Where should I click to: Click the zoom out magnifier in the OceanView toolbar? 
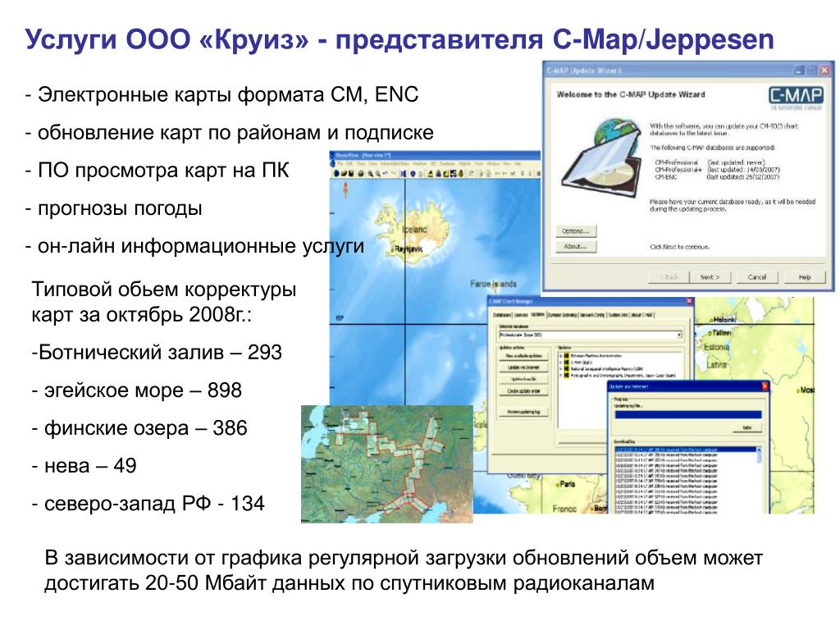[378, 174]
